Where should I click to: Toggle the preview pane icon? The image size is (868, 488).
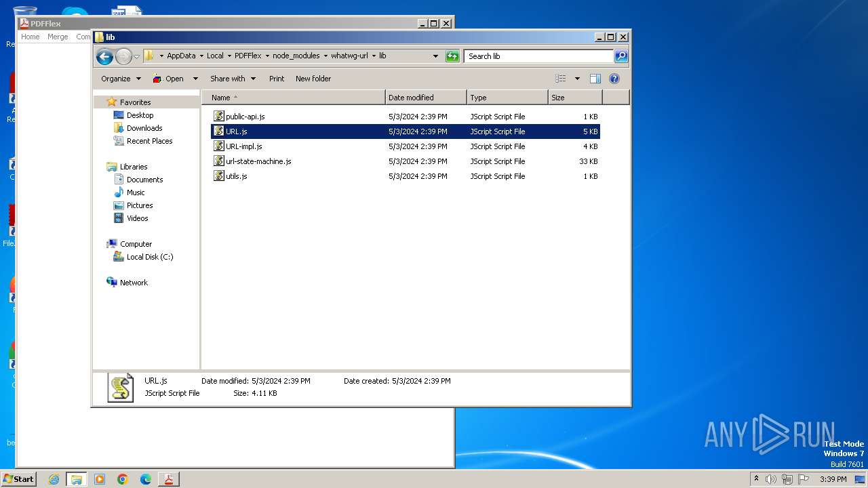coord(595,79)
